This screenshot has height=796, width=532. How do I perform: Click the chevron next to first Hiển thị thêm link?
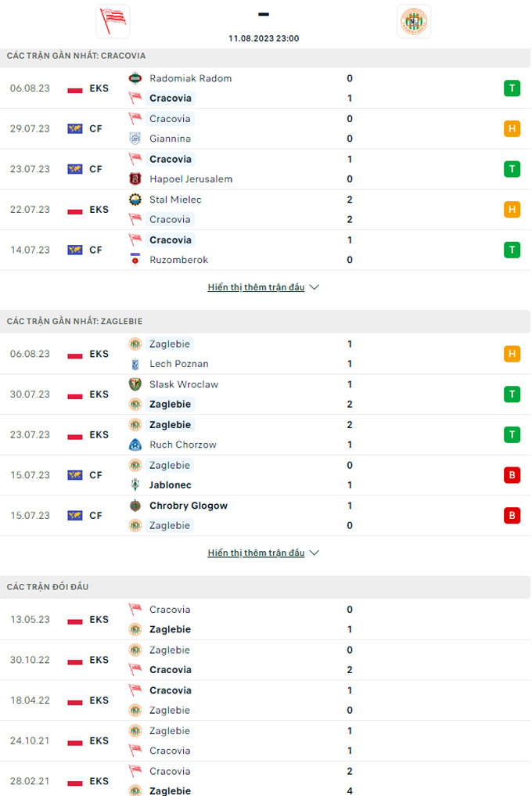(315, 286)
